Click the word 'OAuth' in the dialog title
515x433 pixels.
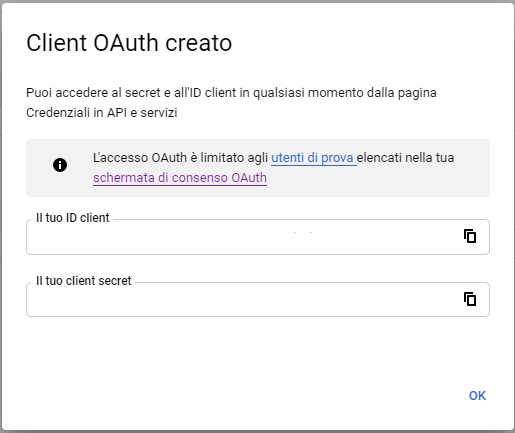pos(126,43)
